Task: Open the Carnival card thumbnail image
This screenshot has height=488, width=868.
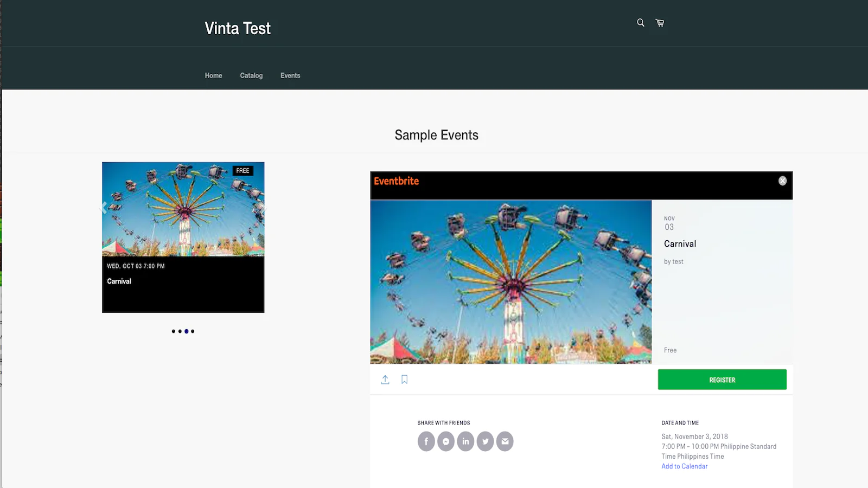Action: click(183, 209)
